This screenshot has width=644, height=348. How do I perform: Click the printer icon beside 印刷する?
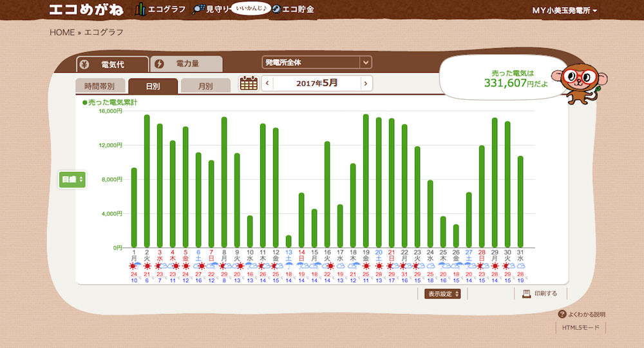coord(526,293)
